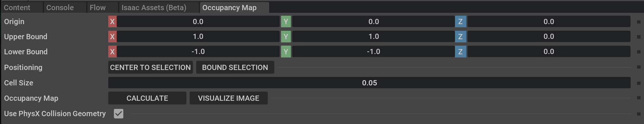This screenshot has width=644, height=124.
Task: Click CALCULATE to generate occupancy map
Action: click(147, 98)
